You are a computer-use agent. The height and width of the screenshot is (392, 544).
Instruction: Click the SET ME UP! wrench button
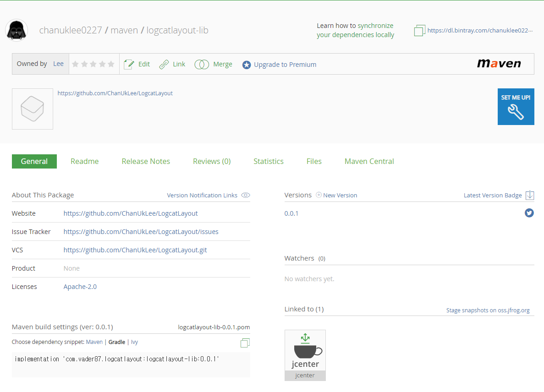(x=516, y=107)
